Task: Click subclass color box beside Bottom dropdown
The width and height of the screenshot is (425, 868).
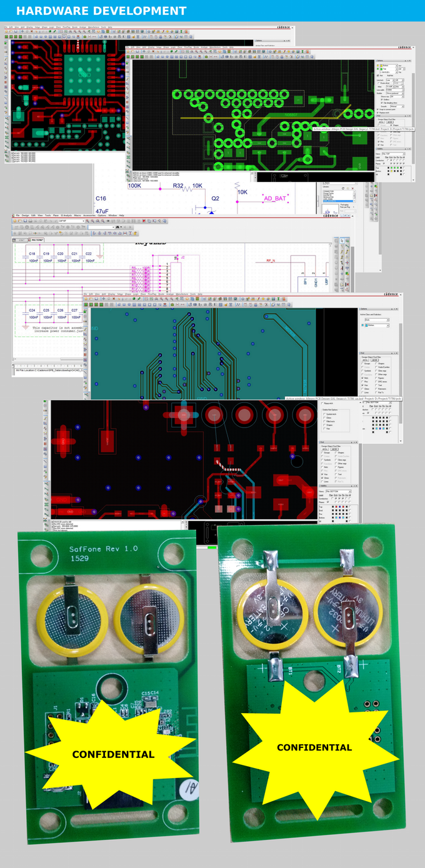Action: click(362, 325)
